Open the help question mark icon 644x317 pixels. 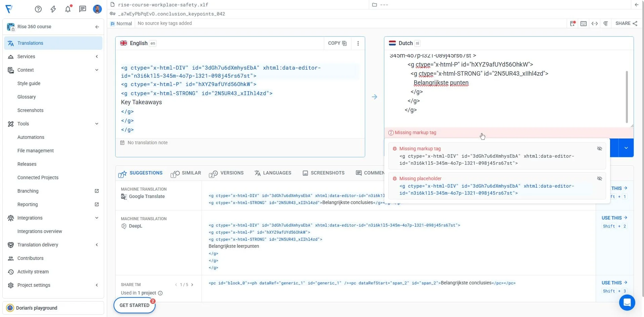(x=38, y=9)
